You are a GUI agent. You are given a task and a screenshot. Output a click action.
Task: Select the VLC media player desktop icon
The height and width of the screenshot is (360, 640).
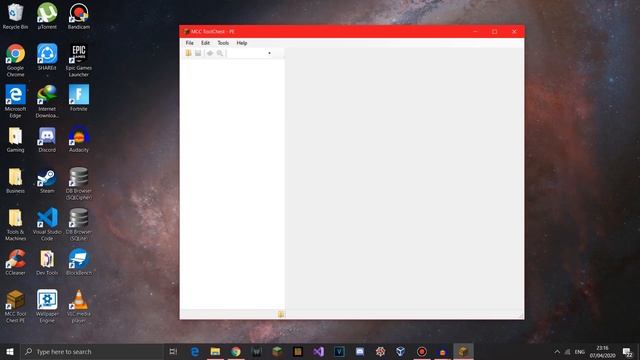tap(79, 306)
